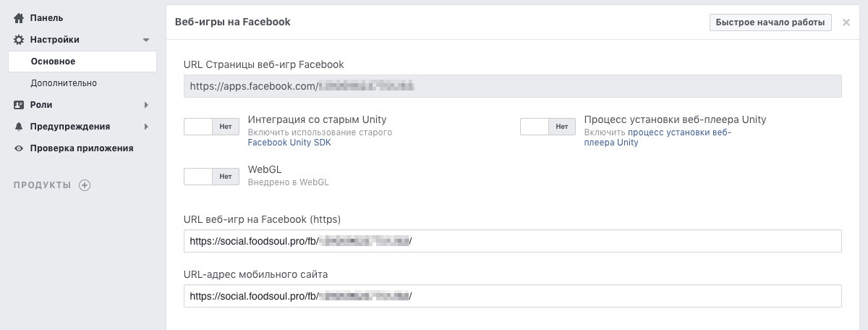Expand the Роли submenu arrow
This screenshot has height=330, width=868.
146,105
